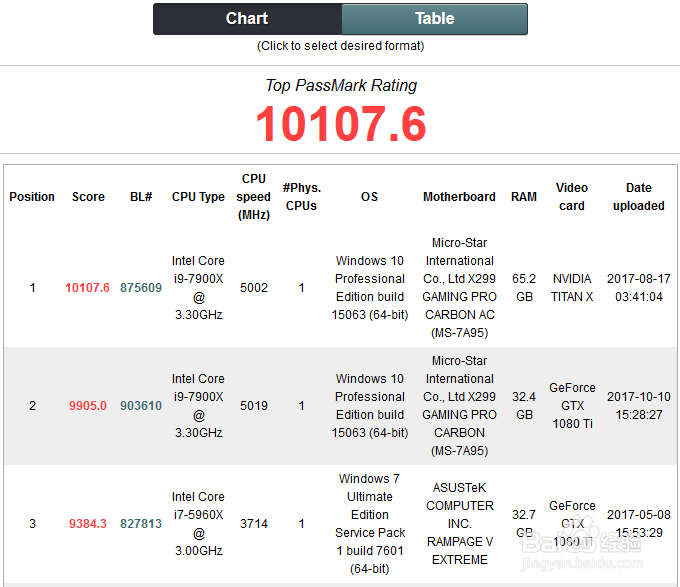Click the Windows 7 Ultimate Edition OS cell
The width and height of the screenshot is (680, 587).
click(x=369, y=524)
